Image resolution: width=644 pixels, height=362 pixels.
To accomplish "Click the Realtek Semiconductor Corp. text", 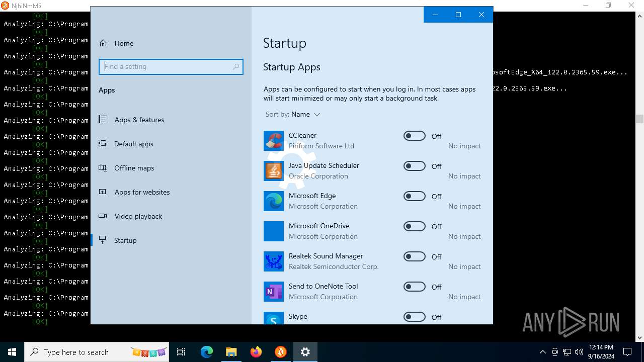I will [334, 266].
